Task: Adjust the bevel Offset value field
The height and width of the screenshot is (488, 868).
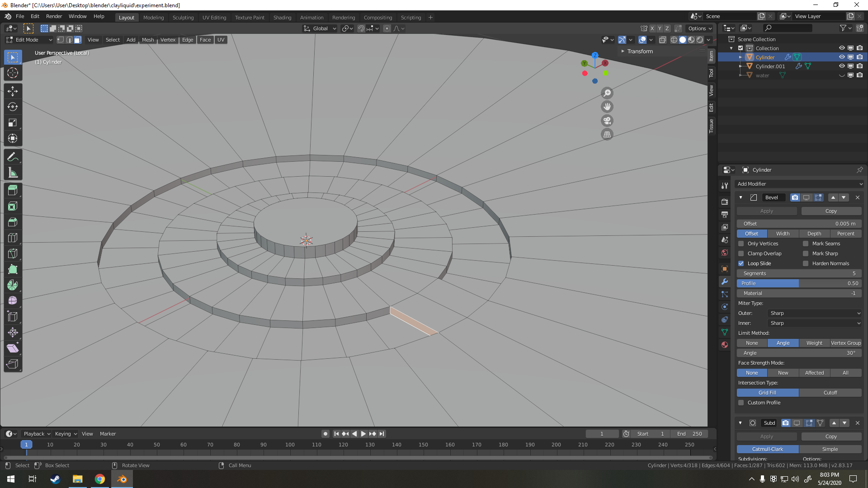Action: click(x=799, y=224)
